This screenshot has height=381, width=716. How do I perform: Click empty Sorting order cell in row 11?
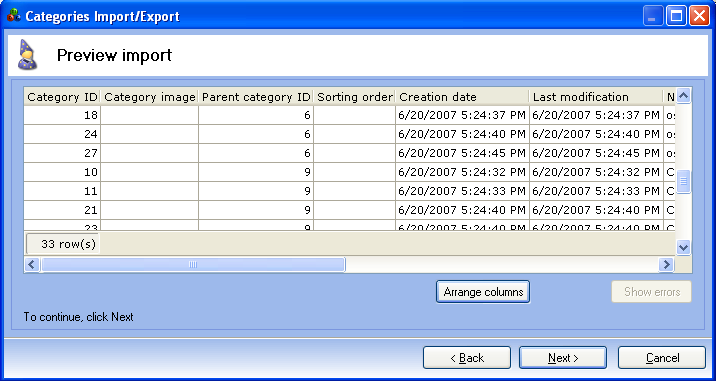pos(355,191)
